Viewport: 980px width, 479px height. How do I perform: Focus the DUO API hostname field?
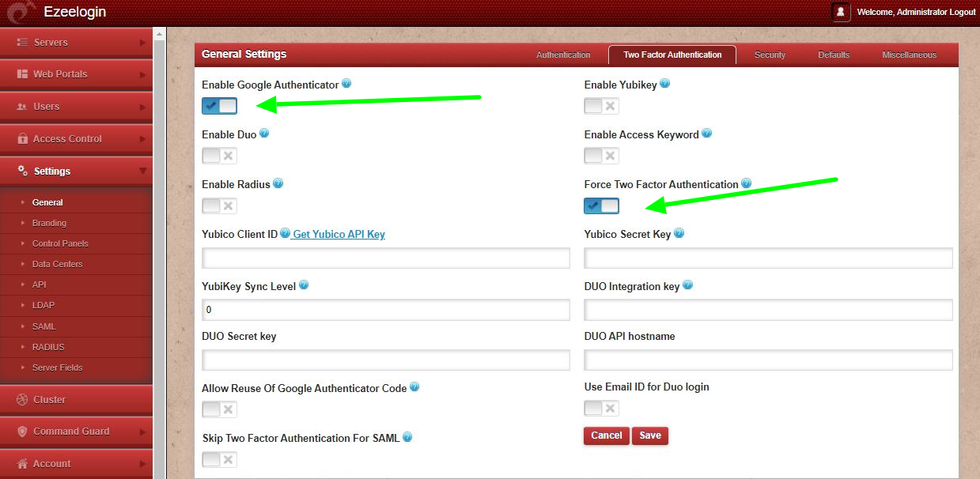[x=768, y=360]
